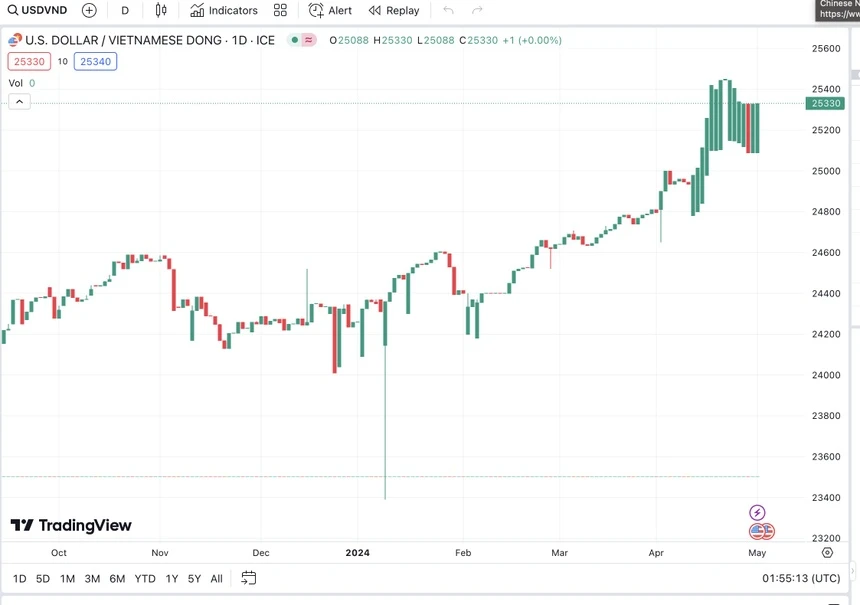Start bar Replay mode
Screen dimensions: 860x605
394,10
